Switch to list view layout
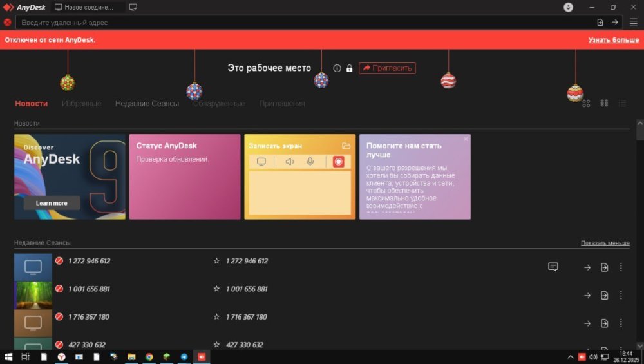The width and height of the screenshot is (644, 364). pos(622,103)
